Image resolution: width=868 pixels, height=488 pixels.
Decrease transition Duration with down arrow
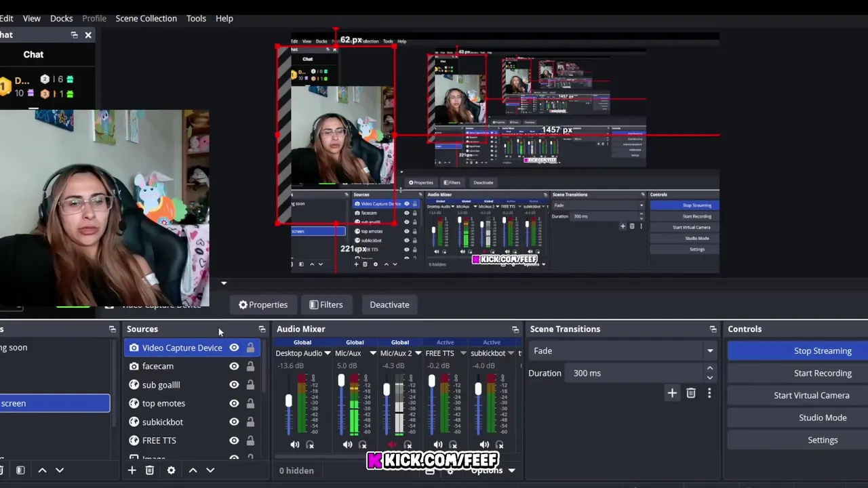pos(709,378)
